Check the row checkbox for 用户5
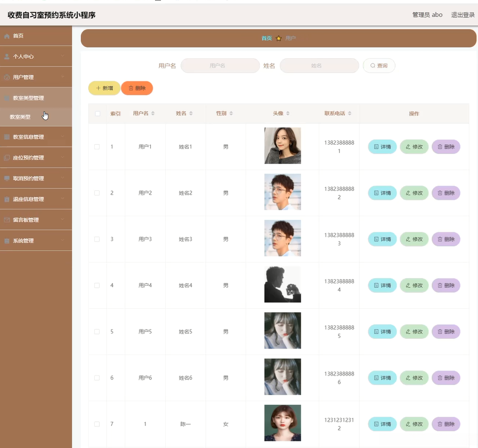This screenshot has width=478, height=448. click(x=97, y=332)
